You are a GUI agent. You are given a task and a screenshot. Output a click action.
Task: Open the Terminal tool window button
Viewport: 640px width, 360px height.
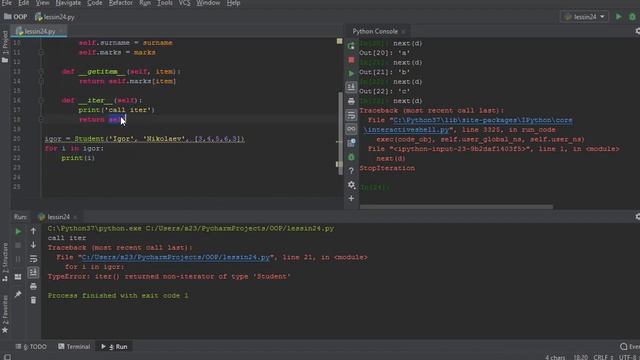(74, 347)
